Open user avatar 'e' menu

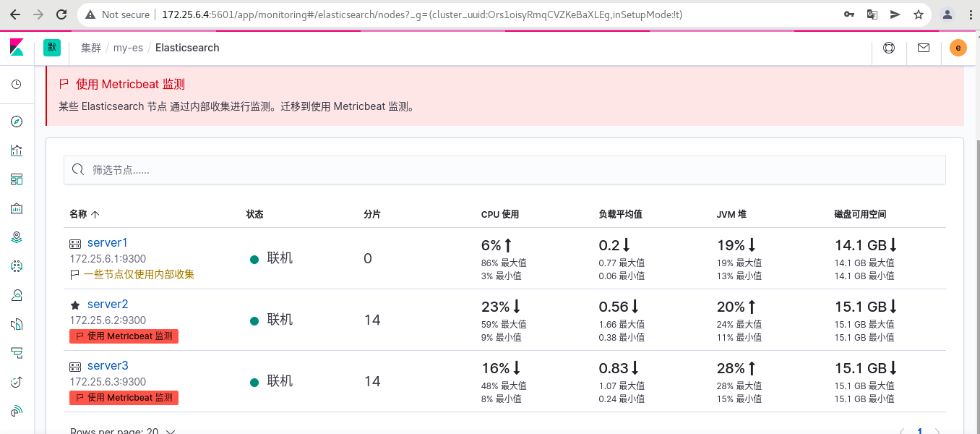958,48
